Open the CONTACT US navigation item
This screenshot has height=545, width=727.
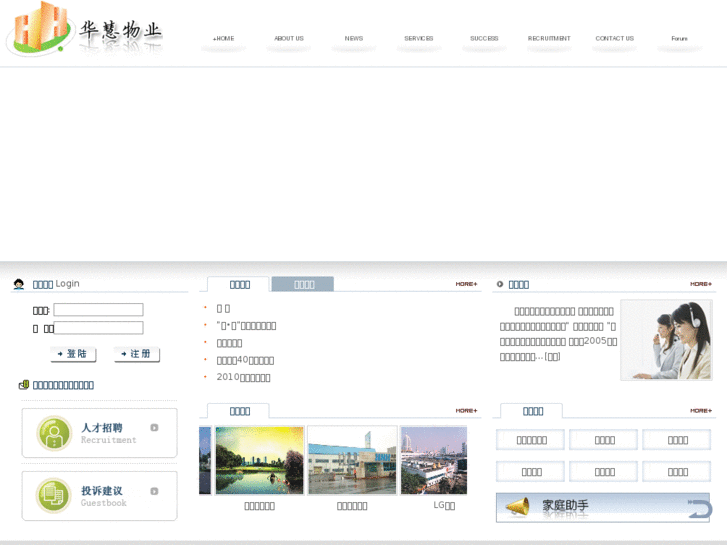[x=614, y=38]
